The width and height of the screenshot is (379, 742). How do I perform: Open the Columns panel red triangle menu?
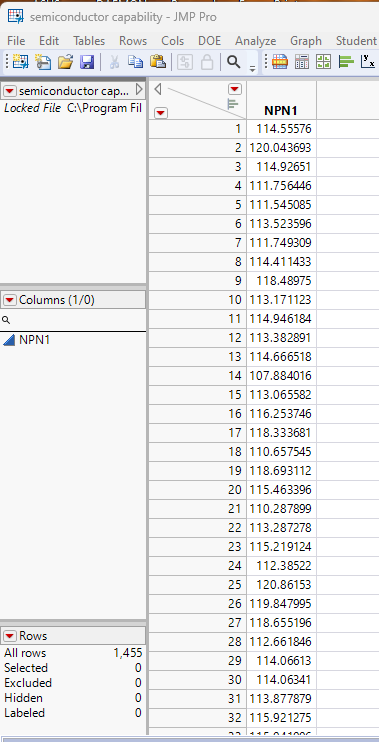10,300
